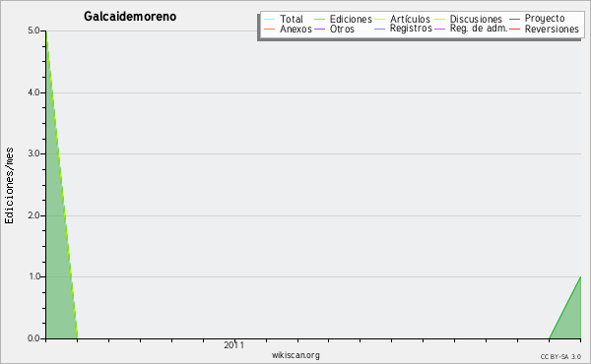The width and height of the screenshot is (591, 364).
Task: Click the wikiscan.org credit text
Action: point(295,355)
